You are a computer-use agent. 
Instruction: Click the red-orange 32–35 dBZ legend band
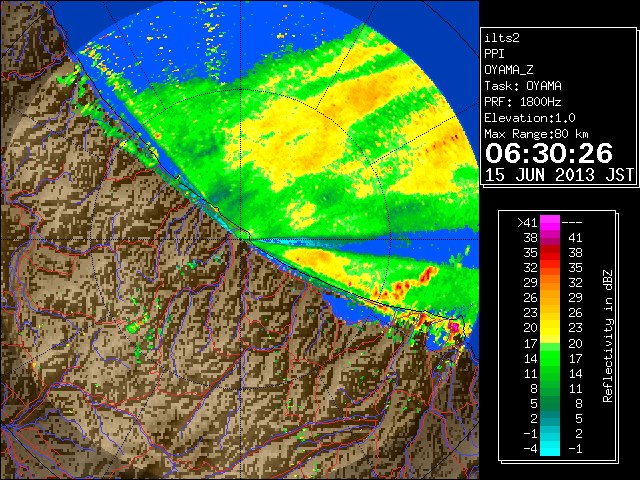pyautogui.click(x=550, y=268)
